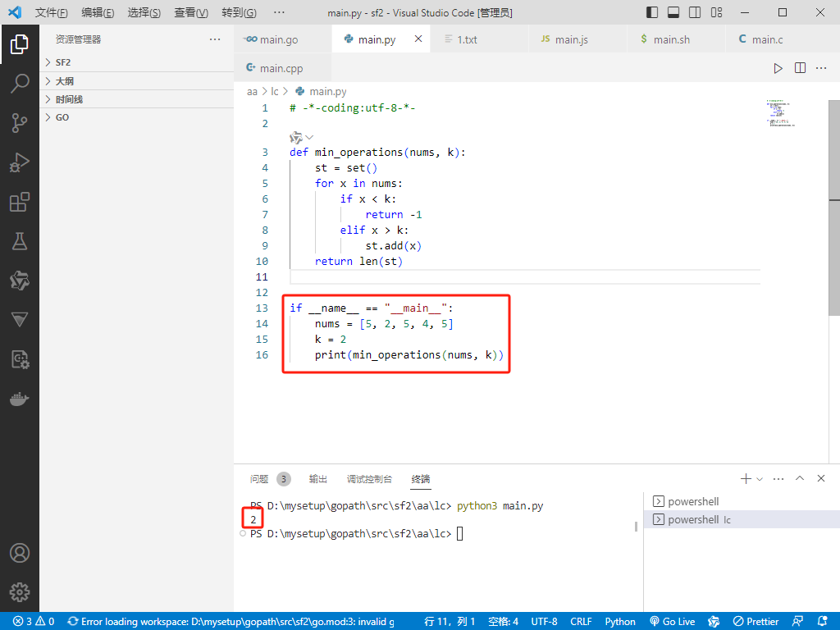Select the 终端 terminal panel tab
840x630 pixels.
[x=421, y=479]
